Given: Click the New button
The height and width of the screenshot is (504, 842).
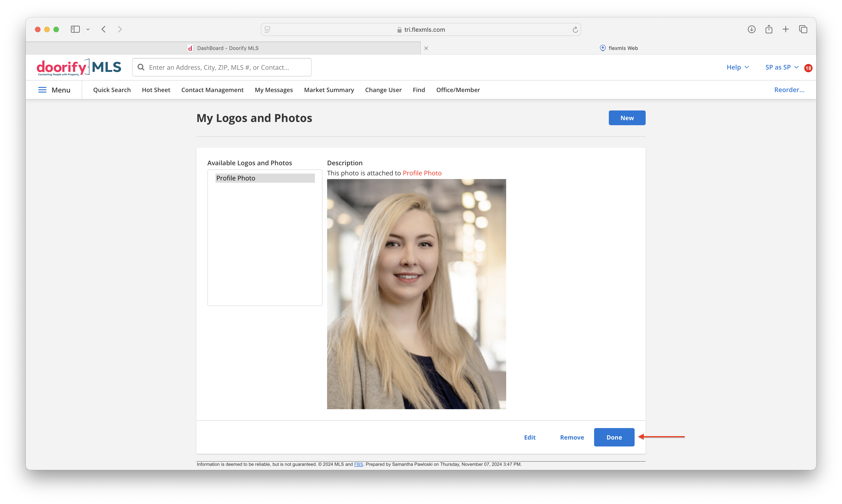Looking at the screenshot, I should [x=627, y=118].
